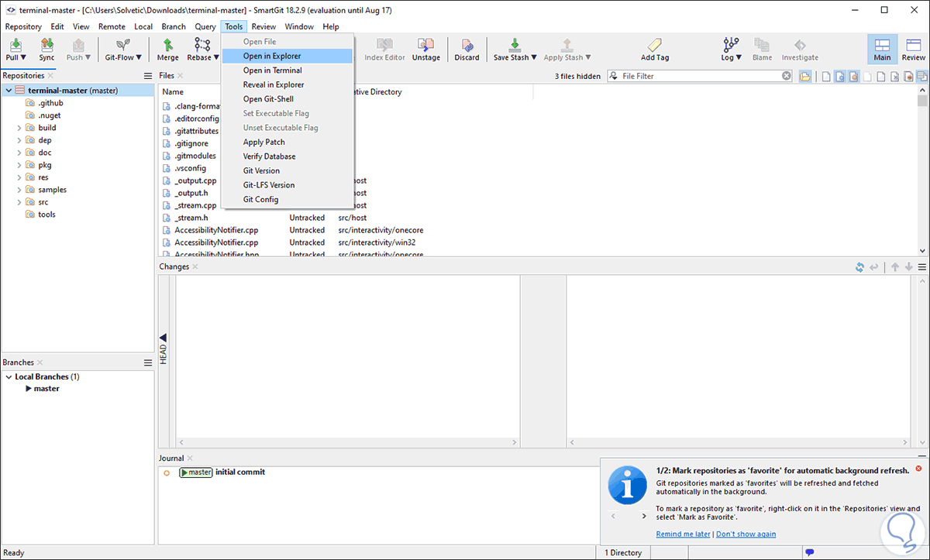The width and height of the screenshot is (930, 560).
Task: Toggle the folder icon beside File Filter
Action: pyautogui.click(x=805, y=76)
